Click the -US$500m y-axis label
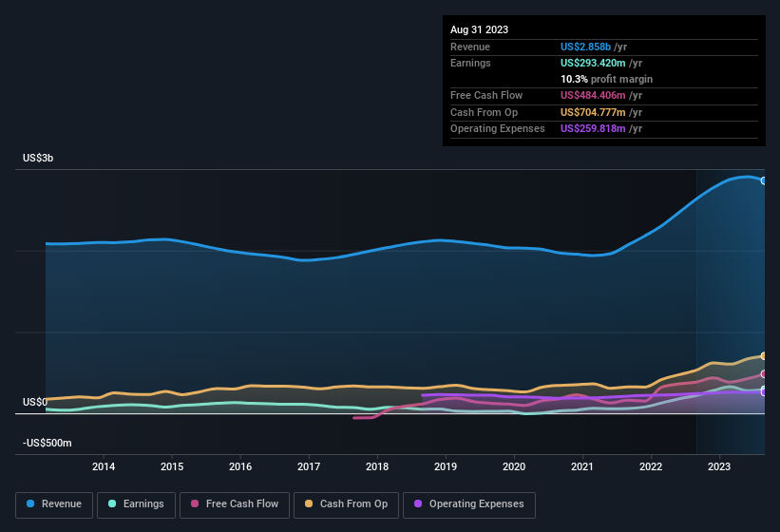Viewport: 780px width, 532px height. coord(47,444)
